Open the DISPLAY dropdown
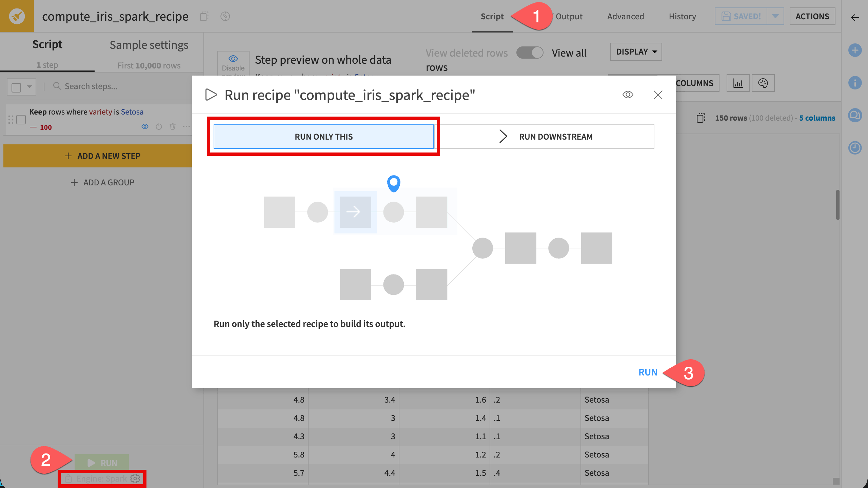The height and width of the screenshot is (488, 868). click(636, 52)
